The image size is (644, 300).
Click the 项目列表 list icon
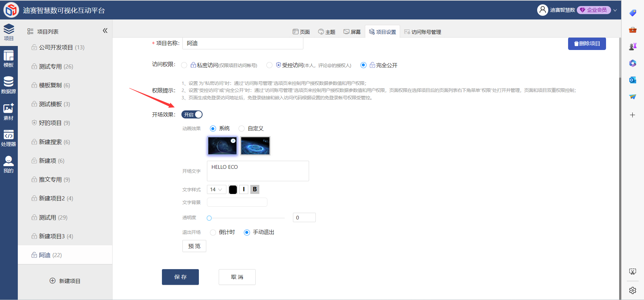coord(30,32)
